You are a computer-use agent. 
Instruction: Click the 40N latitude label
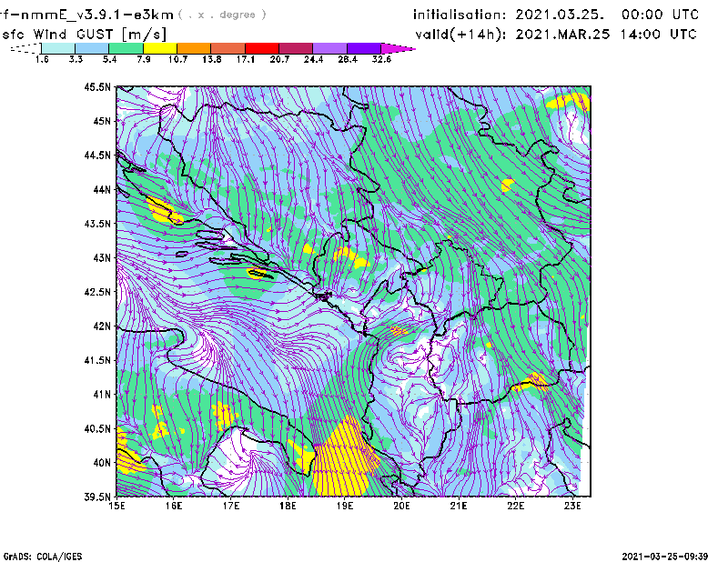102,463
